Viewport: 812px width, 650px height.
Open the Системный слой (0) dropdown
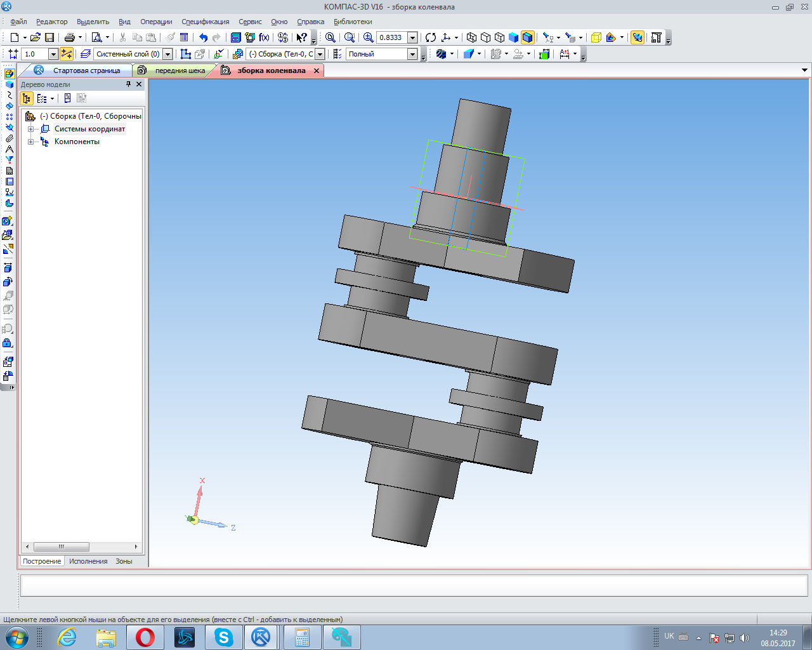(167, 55)
